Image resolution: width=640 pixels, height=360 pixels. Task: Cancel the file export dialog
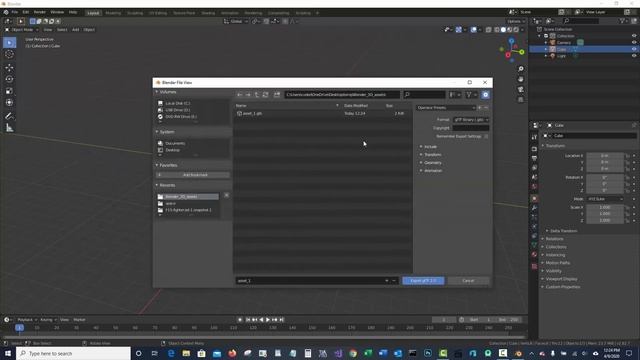[468, 281]
